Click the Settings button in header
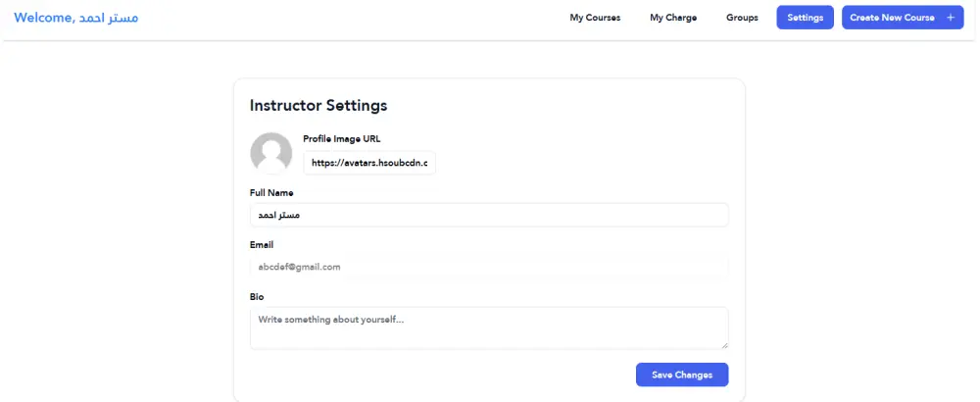Image resolution: width=980 pixels, height=402 pixels. [805, 18]
